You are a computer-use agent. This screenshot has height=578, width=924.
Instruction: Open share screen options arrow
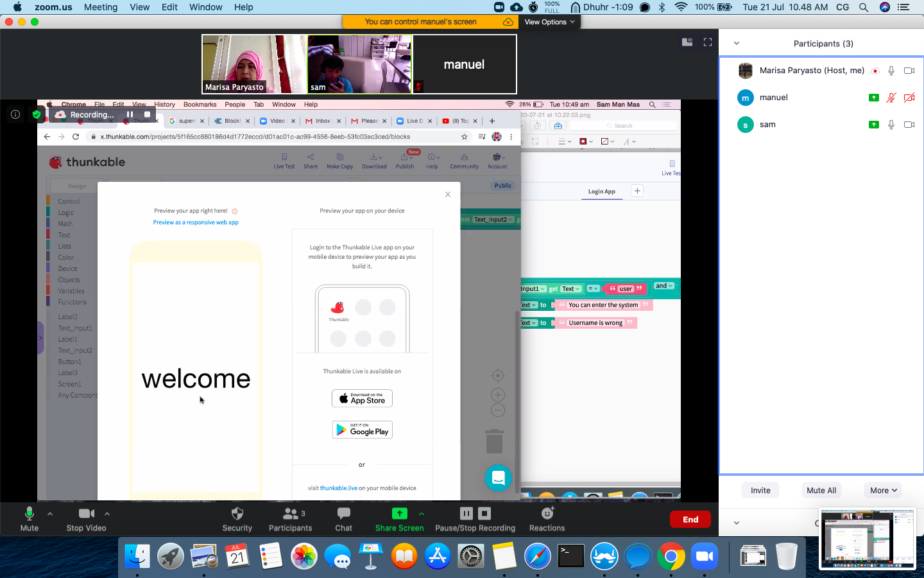click(422, 514)
